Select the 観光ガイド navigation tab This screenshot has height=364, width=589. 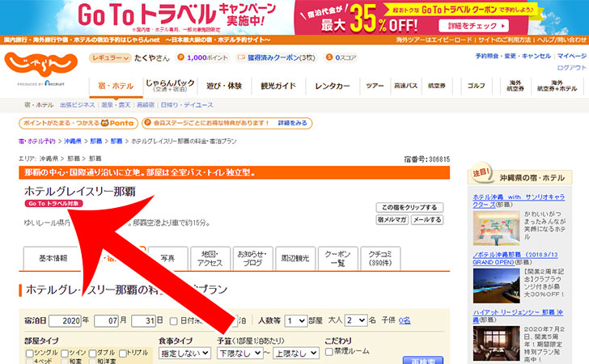point(278,86)
